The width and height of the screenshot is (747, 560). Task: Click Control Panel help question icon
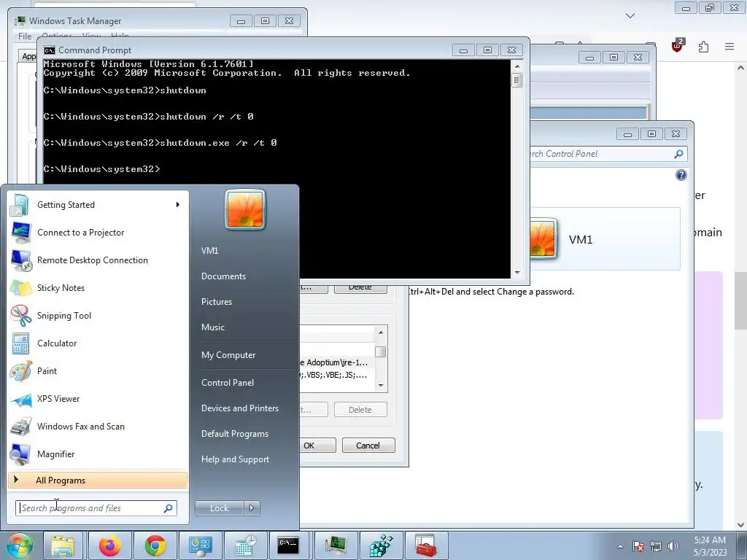click(x=681, y=175)
